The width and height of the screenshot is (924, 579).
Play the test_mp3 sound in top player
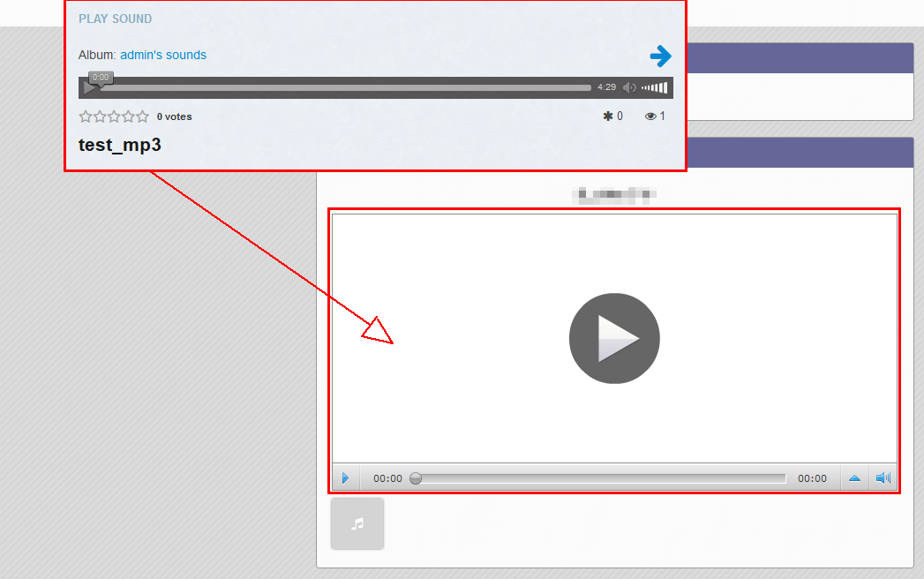89,88
